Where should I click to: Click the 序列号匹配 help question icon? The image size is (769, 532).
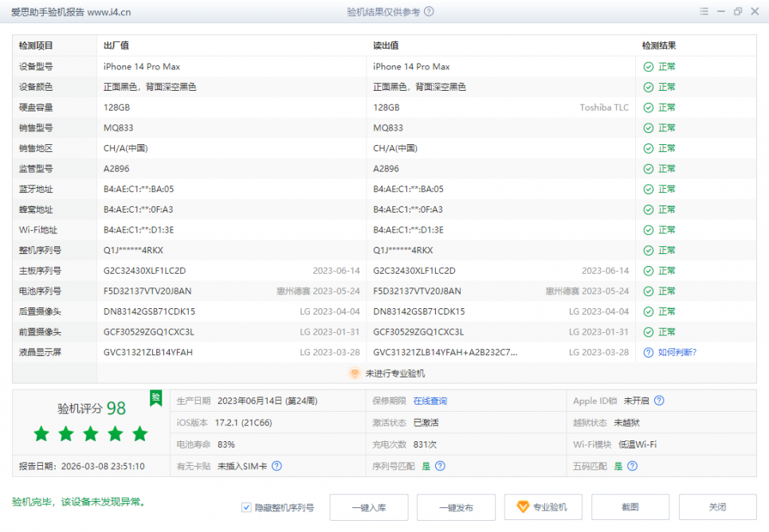pyautogui.click(x=440, y=466)
